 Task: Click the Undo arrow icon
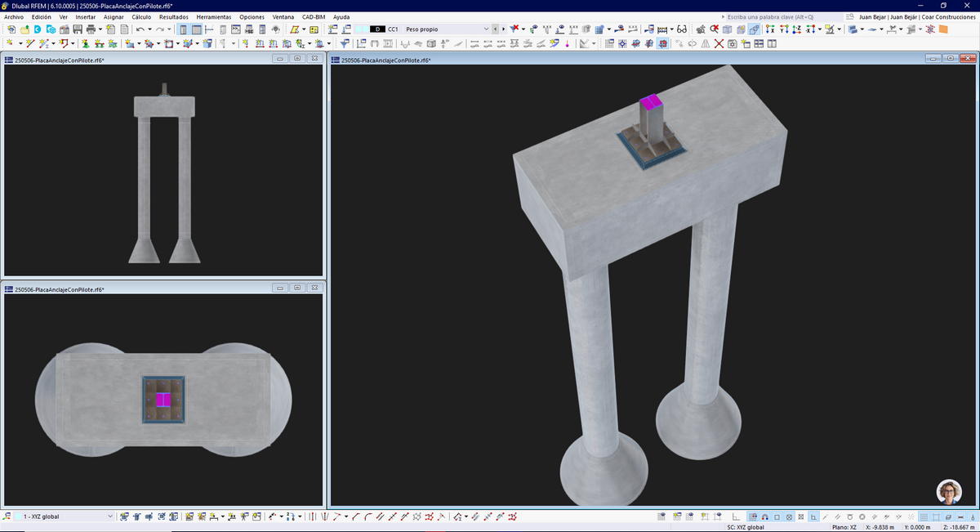[x=140, y=29]
